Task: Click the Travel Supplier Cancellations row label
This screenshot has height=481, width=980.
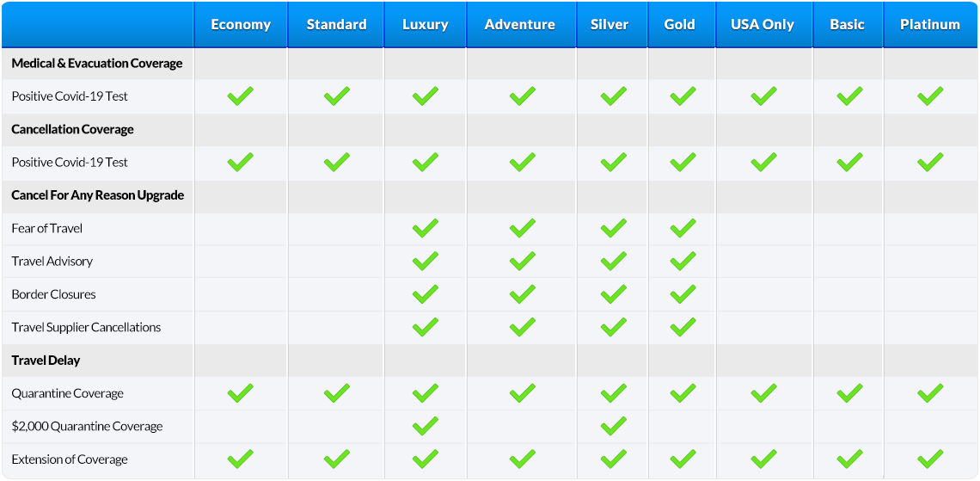Action: (86, 327)
